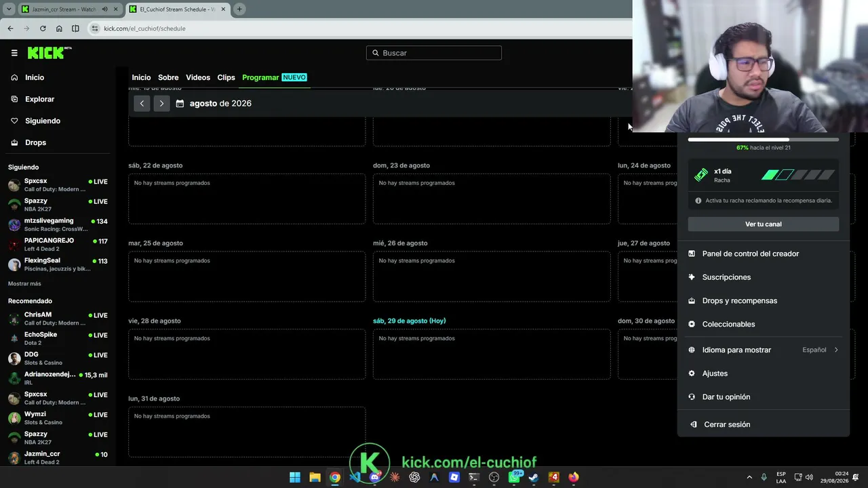Open File Explorer from taskbar

(x=315, y=477)
